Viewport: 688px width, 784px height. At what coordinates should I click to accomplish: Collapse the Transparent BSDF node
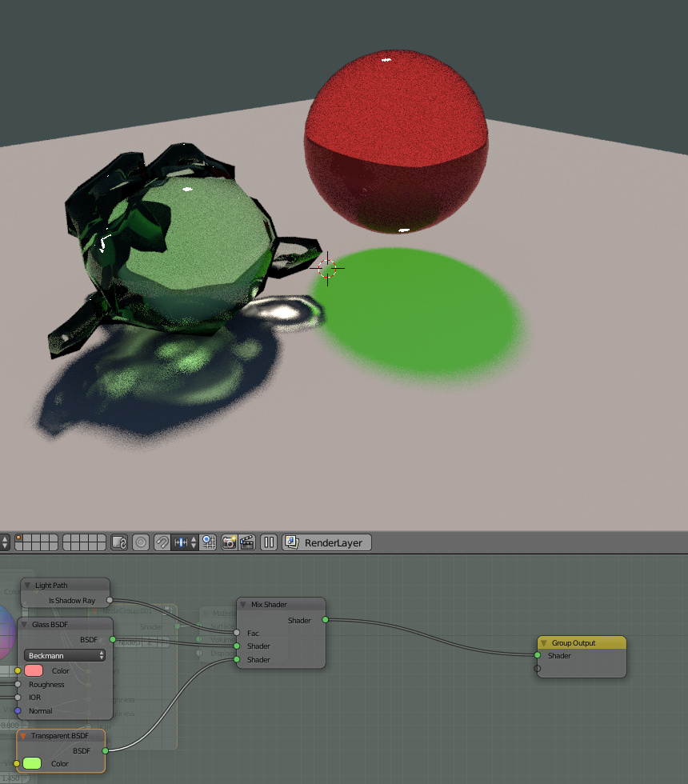23,736
